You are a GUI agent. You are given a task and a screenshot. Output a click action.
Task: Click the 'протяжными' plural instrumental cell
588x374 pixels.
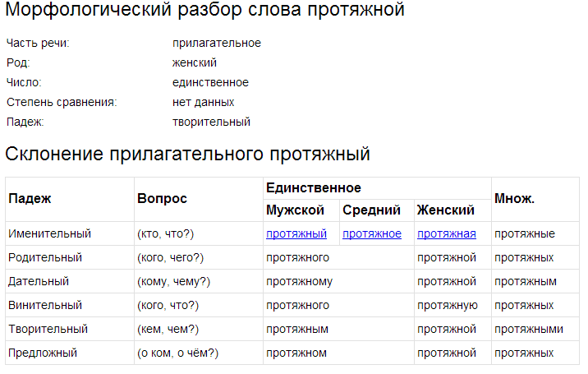[529, 329]
